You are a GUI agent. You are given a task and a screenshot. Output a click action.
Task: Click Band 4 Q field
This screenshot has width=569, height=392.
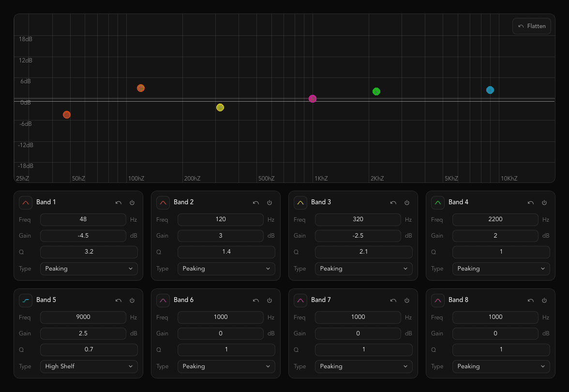click(501, 252)
